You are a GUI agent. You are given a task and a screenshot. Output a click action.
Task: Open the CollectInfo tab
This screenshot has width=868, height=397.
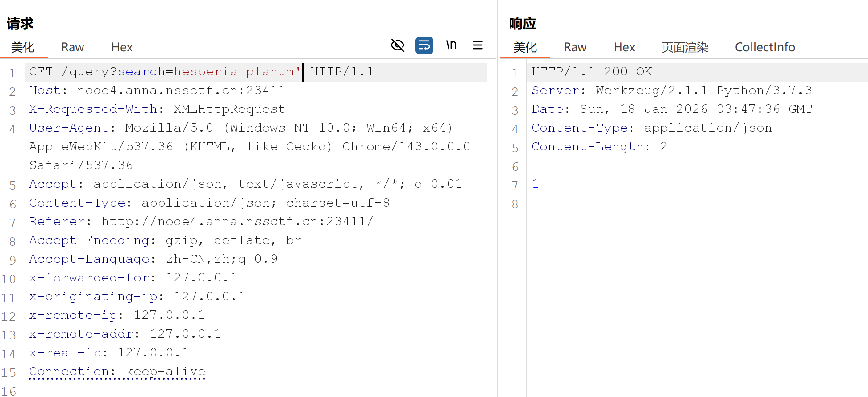(x=764, y=47)
